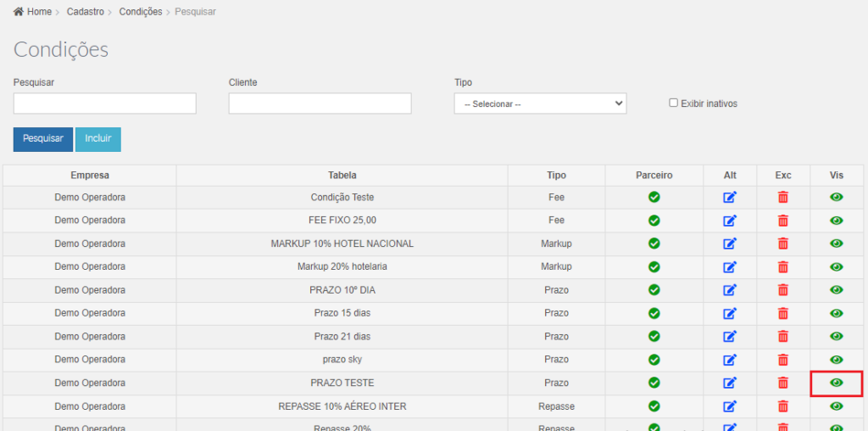Edit the prazo sky condition
This screenshot has width=868, height=431.
730,359
